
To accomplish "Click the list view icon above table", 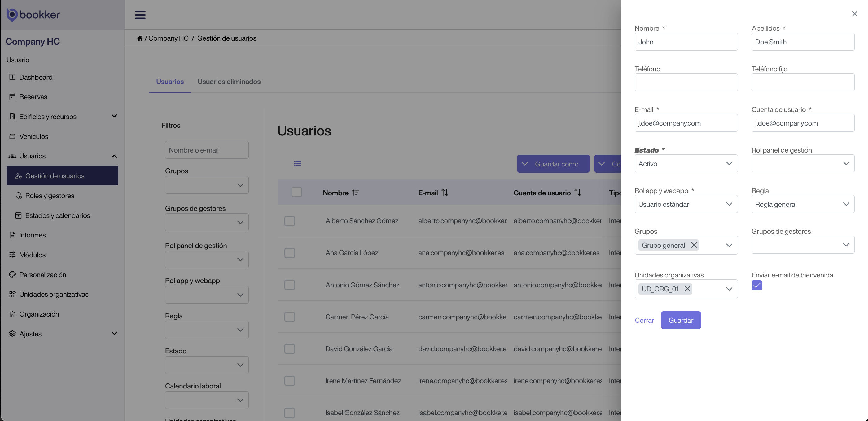I will (x=297, y=164).
